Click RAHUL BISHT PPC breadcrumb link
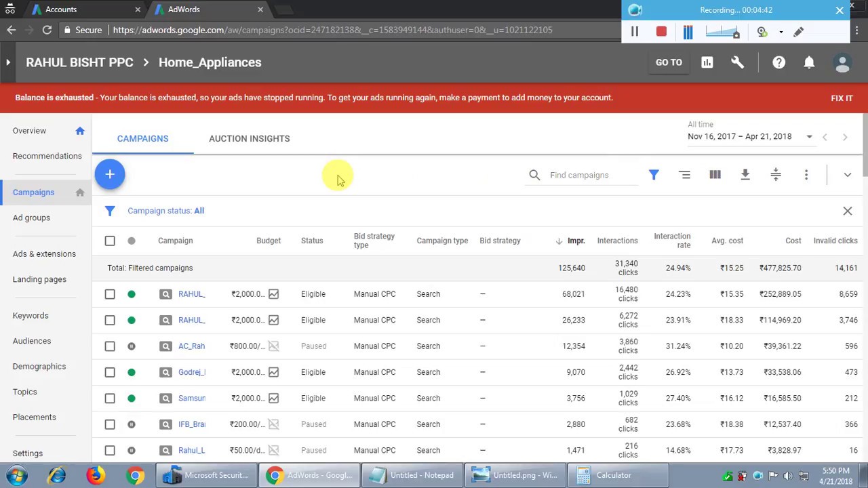 pos(79,62)
